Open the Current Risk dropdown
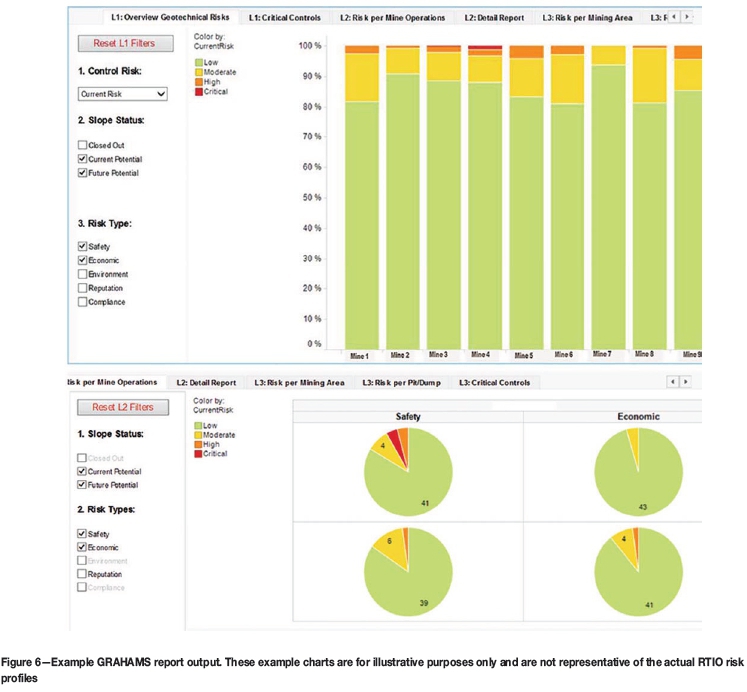 tap(123, 93)
